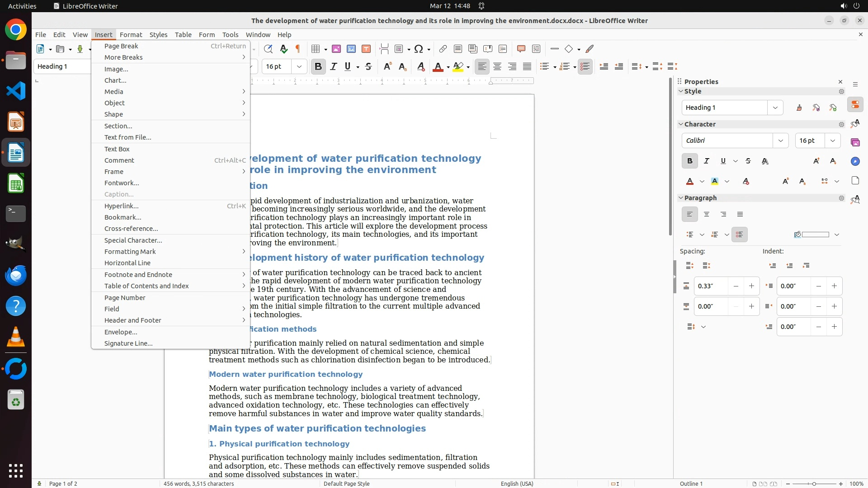Click the strikethrough icon in toolbar
Screen dimensions: 868x488
tap(368, 66)
